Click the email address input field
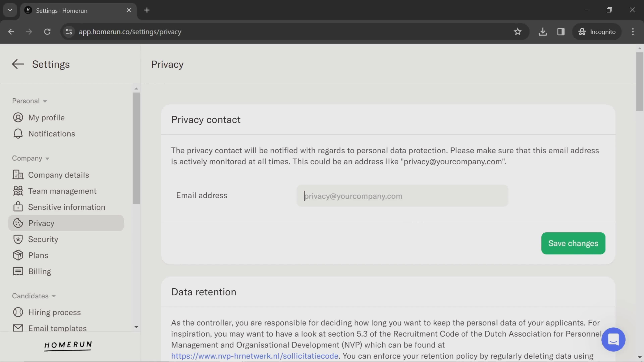This screenshot has height=362, width=644. click(x=402, y=196)
